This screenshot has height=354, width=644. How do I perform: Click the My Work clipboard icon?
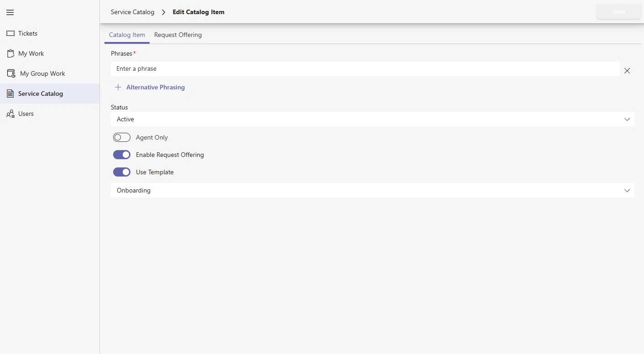tap(10, 53)
